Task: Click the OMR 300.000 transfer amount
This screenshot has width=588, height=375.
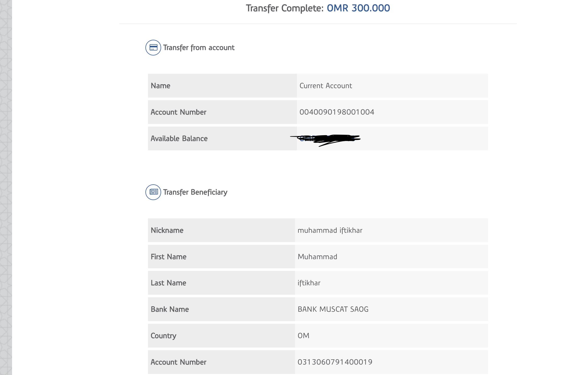Action: (x=358, y=8)
